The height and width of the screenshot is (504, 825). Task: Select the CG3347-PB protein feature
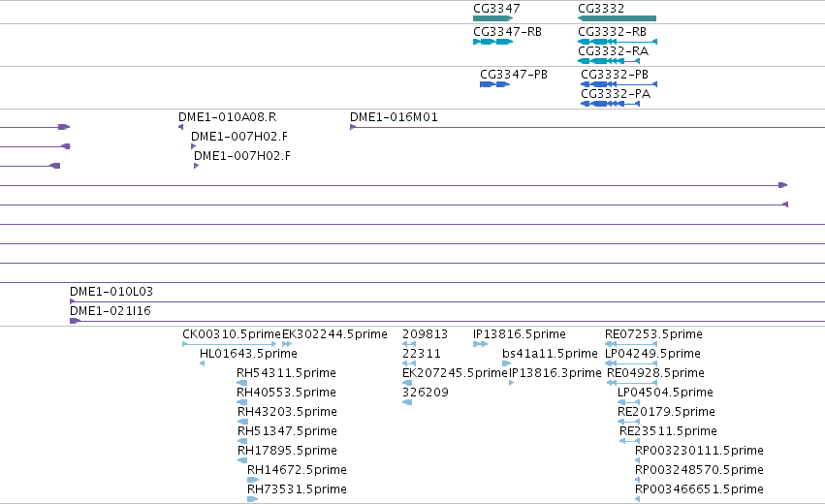(494, 84)
